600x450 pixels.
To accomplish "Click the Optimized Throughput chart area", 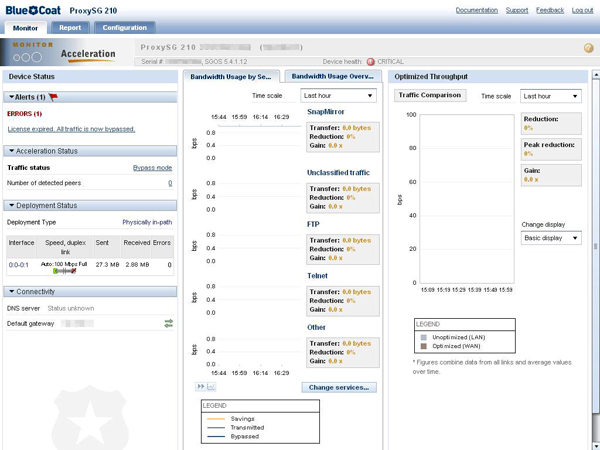I will pos(467,199).
